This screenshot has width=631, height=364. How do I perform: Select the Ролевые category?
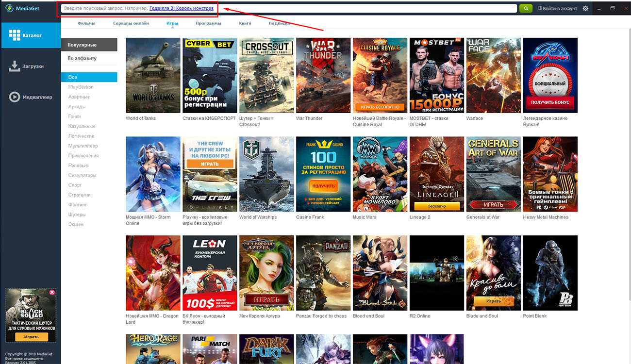78,165
